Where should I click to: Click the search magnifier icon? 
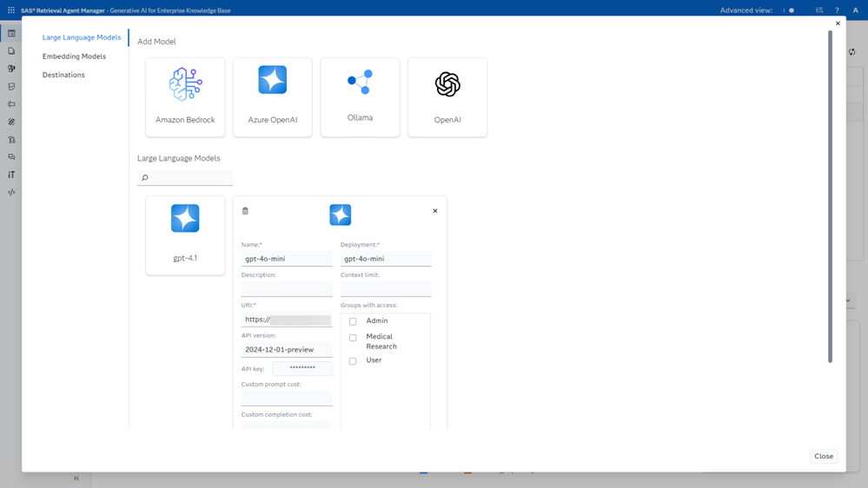coord(145,178)
